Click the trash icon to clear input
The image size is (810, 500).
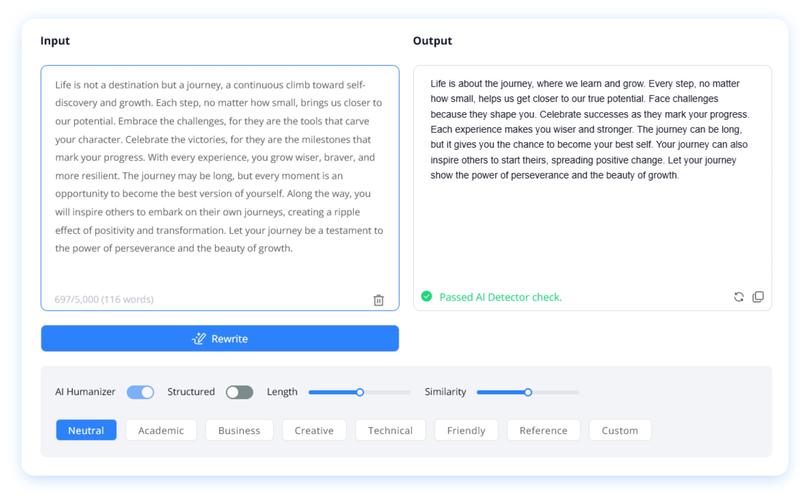point(379,300)
